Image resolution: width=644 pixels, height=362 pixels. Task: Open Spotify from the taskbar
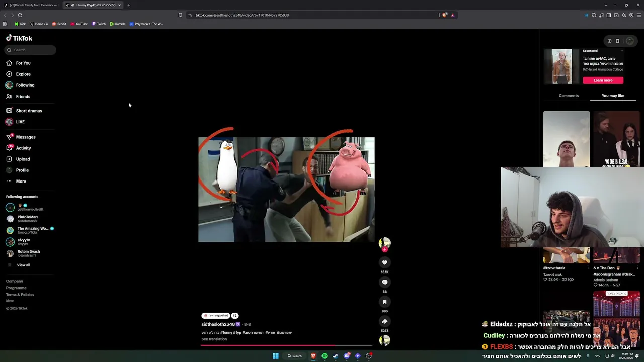pyautogui.click(x=325, y=356)
